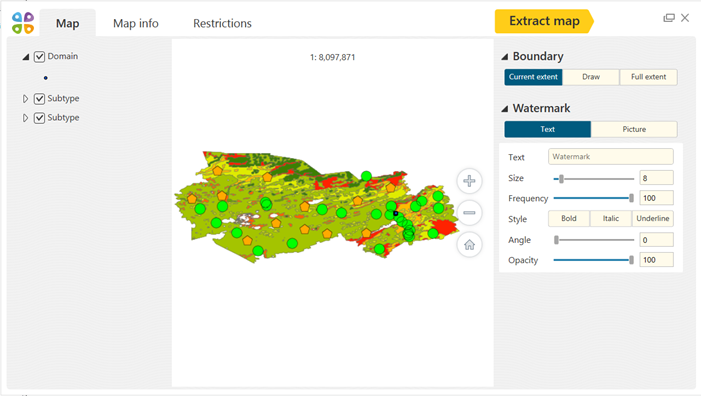Image resolution: width=701 pixels, height=396 pixels.
Task: Select the Full extent boundary option
Action: click(x=648, y=77)
